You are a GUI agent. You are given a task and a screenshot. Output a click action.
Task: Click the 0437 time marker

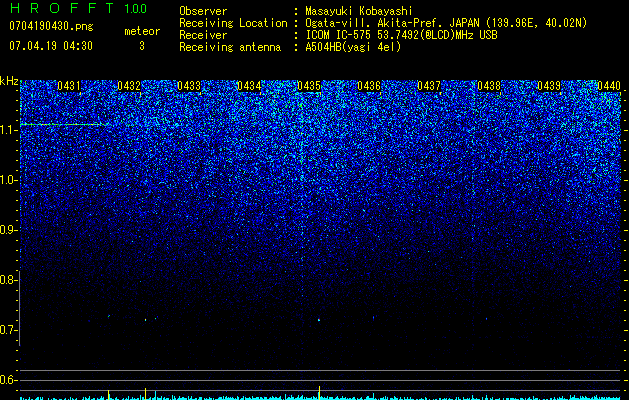tap(429, 86)
